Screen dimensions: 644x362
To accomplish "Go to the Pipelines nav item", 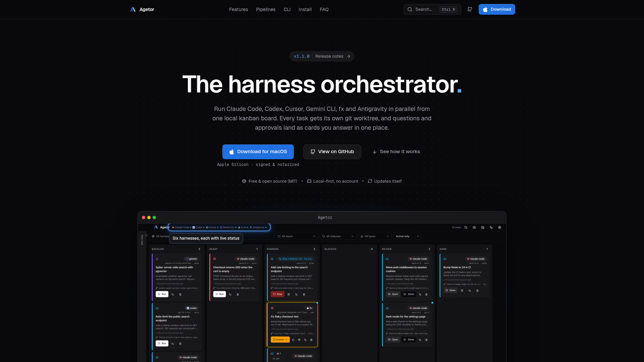I will [266, 9].
